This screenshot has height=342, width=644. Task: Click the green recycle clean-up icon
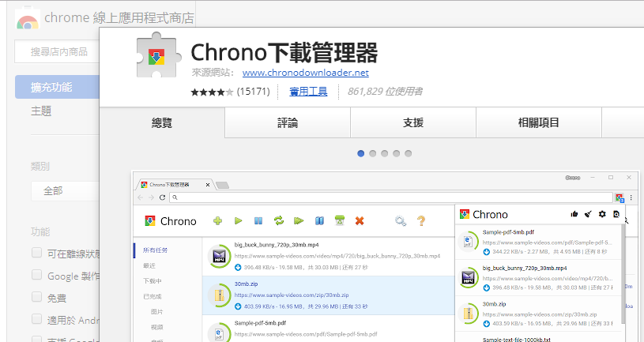pos(339,221)
